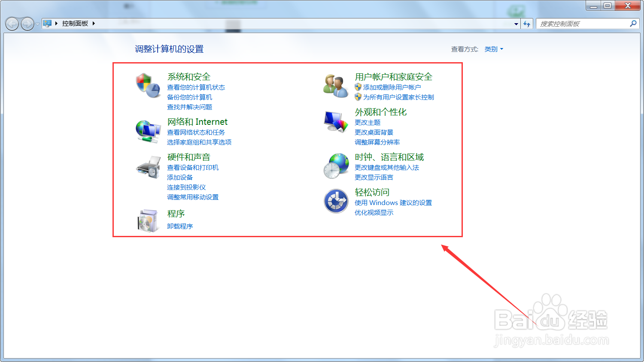
Task: Go back with the Back arrow button
Action: coord(12,24)
